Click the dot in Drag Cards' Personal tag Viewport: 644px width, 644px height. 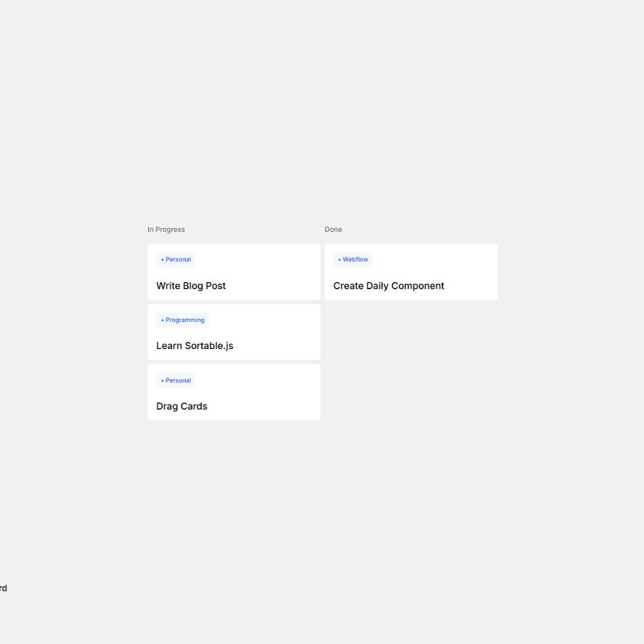[x=162, y=381]
